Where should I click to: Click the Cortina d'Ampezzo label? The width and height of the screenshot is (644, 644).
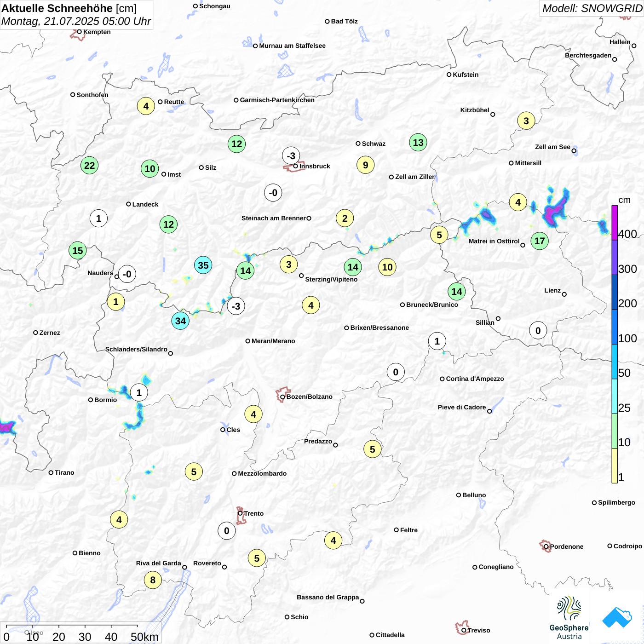(x=475, y=379)
